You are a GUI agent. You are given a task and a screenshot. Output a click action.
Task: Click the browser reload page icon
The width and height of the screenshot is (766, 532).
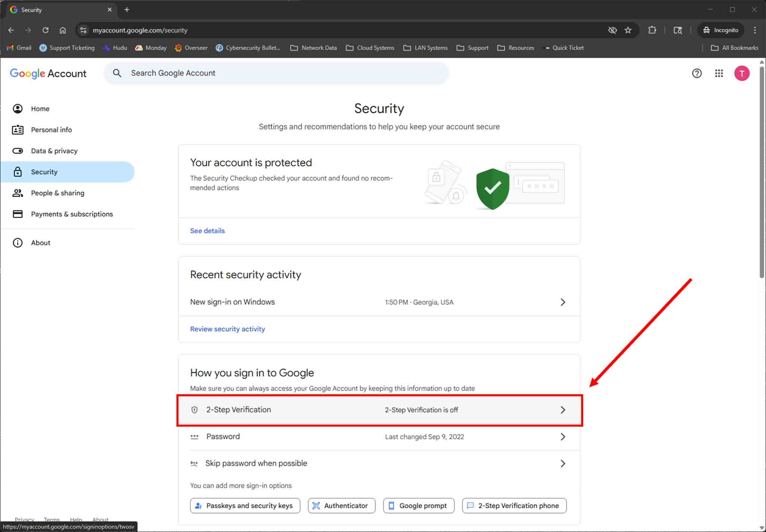pos(45,30)
